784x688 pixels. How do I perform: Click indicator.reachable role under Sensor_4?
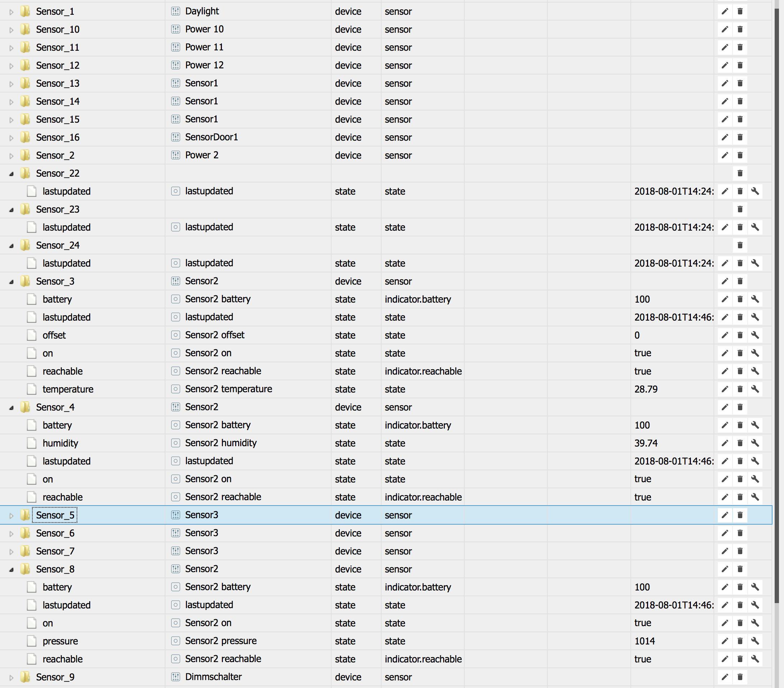coord(423,497)
